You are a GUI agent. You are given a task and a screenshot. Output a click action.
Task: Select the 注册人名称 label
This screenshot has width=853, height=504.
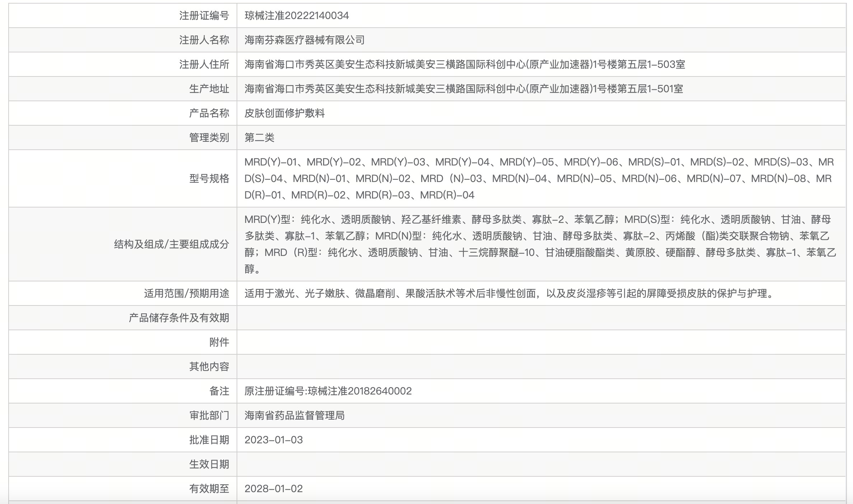[x=204, y=40]
